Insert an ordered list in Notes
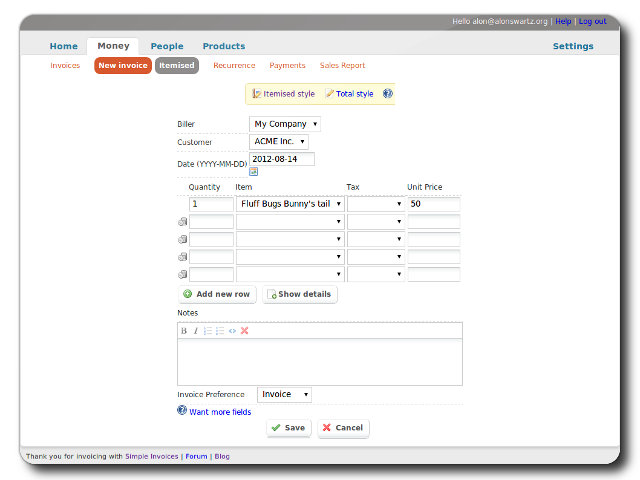 [208, 331]
